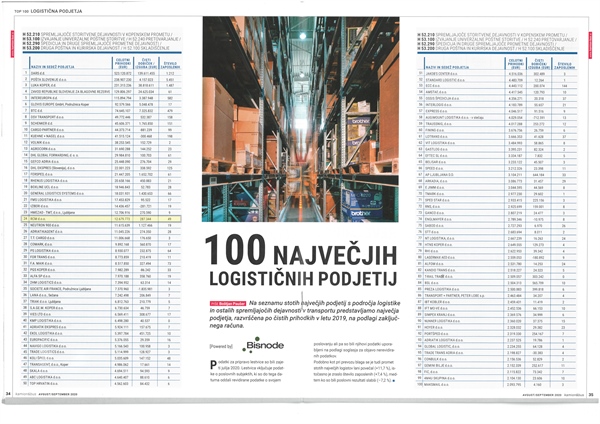Click the warehouse aisle photograph

point(301,119)
